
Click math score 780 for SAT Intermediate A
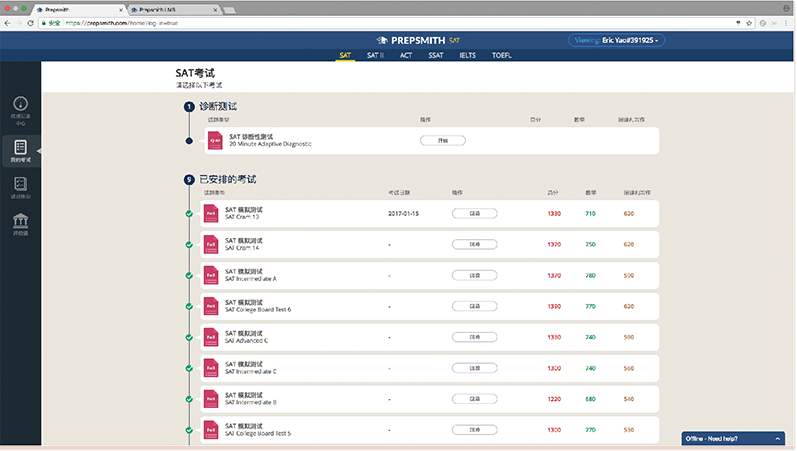tap(590, 276)
